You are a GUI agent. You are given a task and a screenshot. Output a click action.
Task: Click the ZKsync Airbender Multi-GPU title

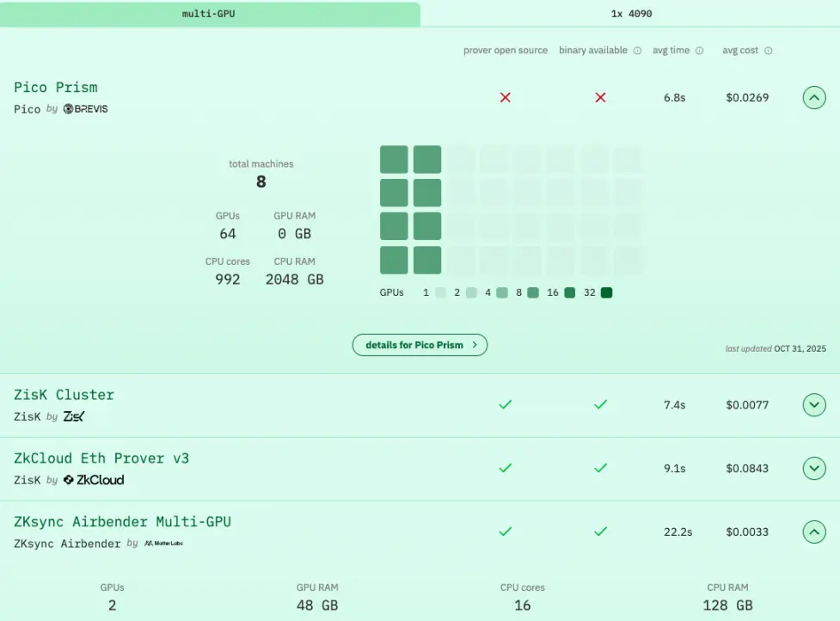(122, 522)
